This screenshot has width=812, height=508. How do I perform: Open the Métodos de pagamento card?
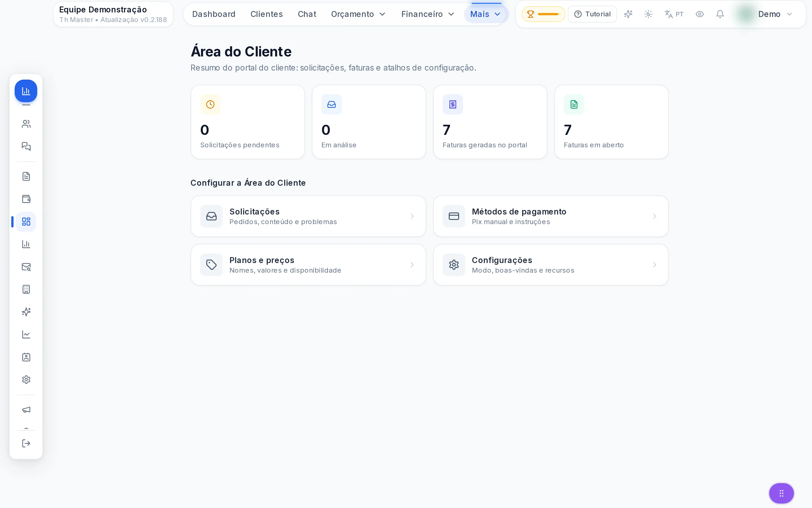[551, 216]
